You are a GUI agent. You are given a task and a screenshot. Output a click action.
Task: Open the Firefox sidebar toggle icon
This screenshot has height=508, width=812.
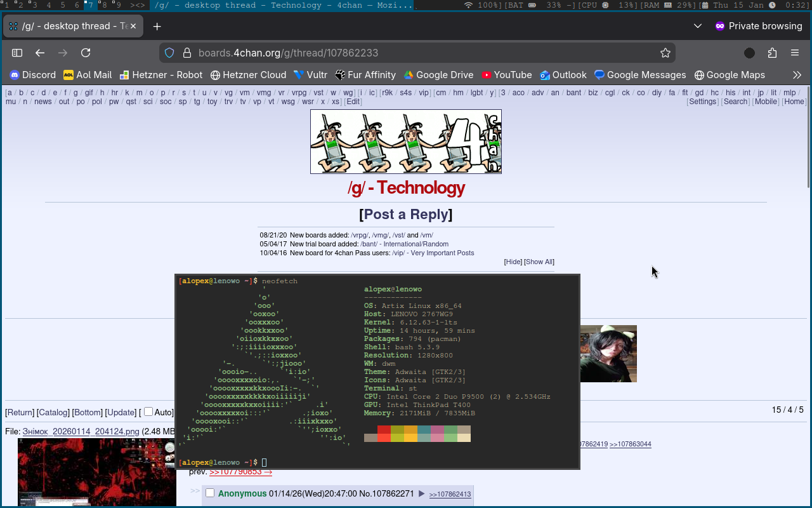[x=17, y=53]
